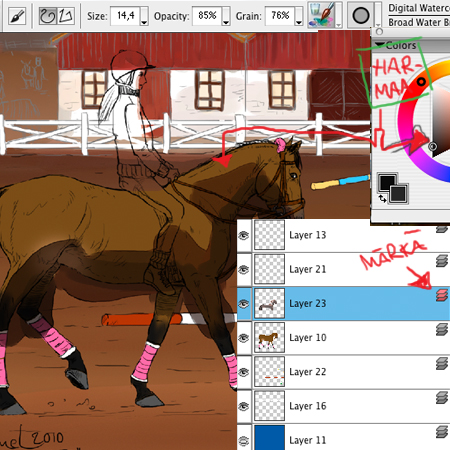This screenshot has width=450, height=450.
Task: Collapse the Colors panel triangle
Action: pyautogui.click(x=378, y=44)
